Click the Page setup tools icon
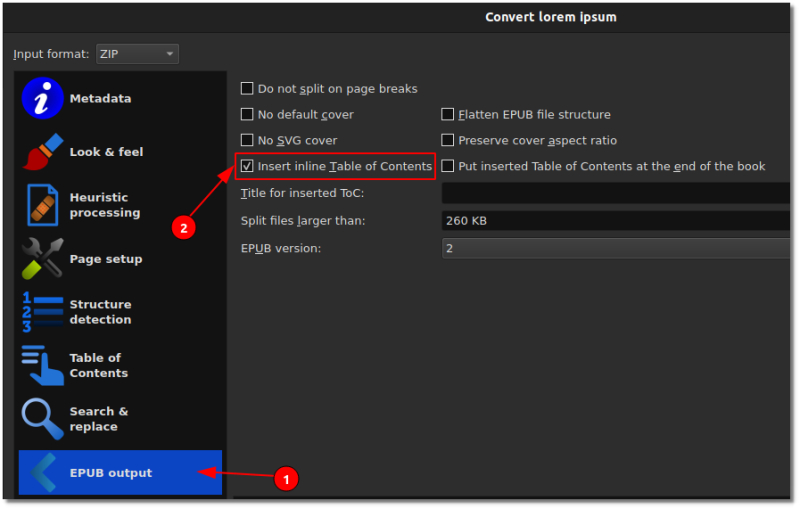800x509 pixels. (42, 259)
